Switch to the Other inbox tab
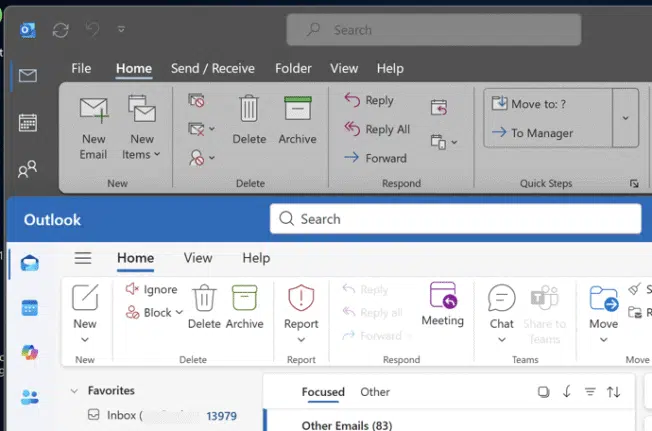652x431 pixels. 375,392
